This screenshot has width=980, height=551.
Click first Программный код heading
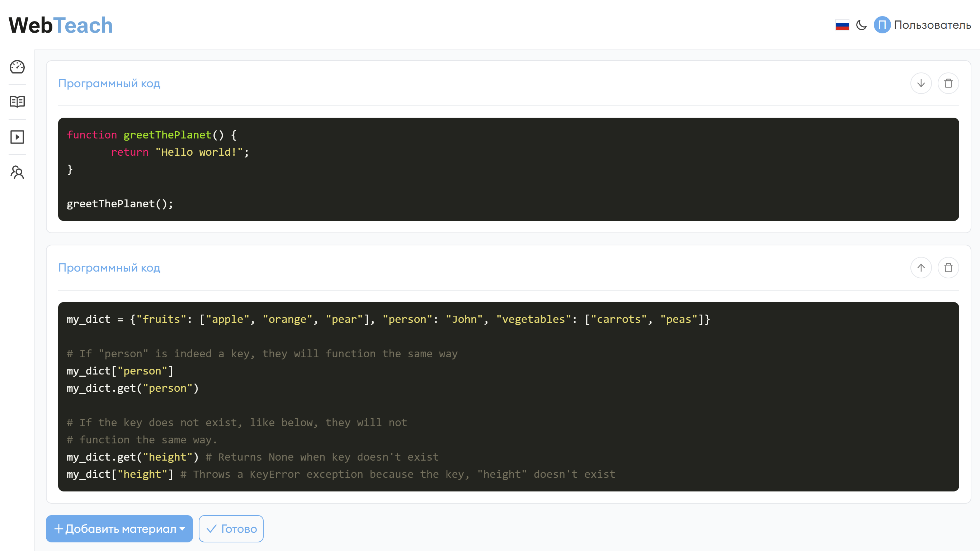click(109, 83)
